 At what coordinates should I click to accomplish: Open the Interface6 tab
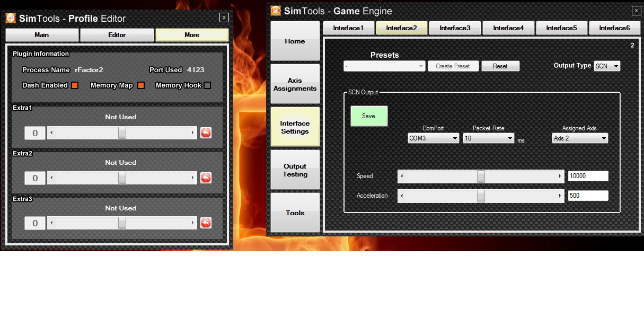(x=614, y=28)
